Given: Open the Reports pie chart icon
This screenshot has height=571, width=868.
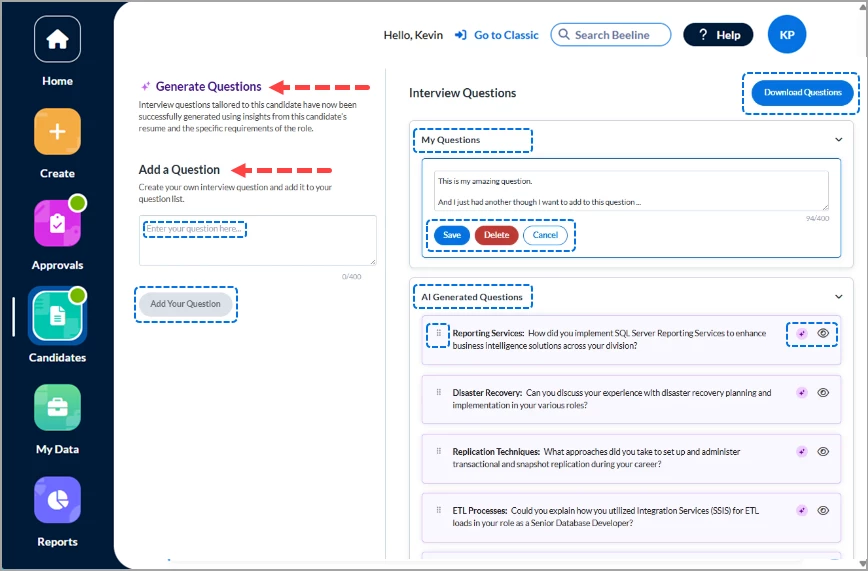Looking at the screenshot, I should coord(57,500).
